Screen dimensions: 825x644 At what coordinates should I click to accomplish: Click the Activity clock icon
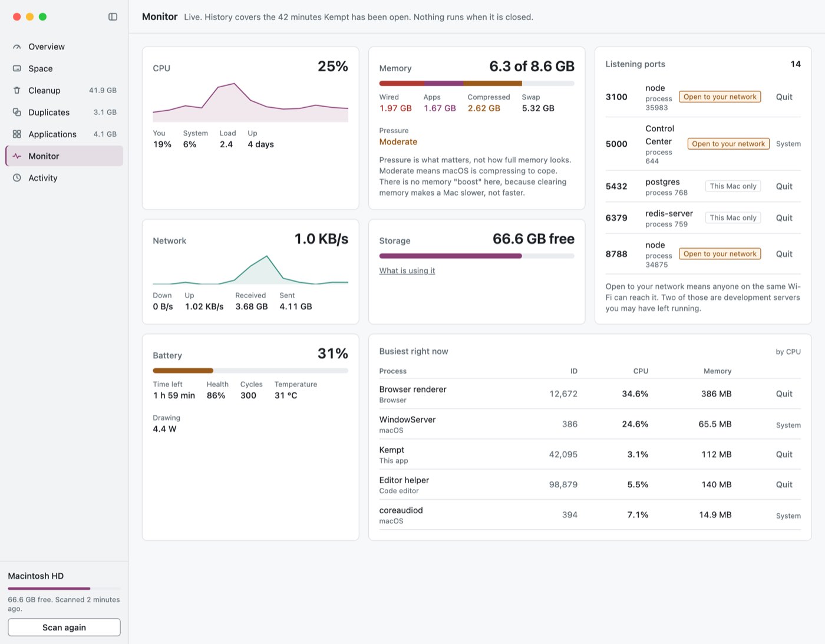[x=17, y=178]
